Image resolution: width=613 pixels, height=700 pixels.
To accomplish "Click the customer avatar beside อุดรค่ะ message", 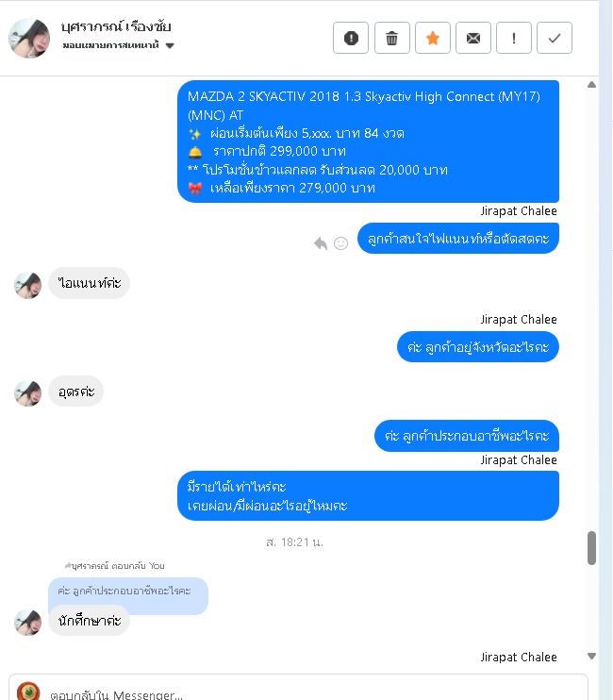I will pyautogui.click(x=27, y=393).
